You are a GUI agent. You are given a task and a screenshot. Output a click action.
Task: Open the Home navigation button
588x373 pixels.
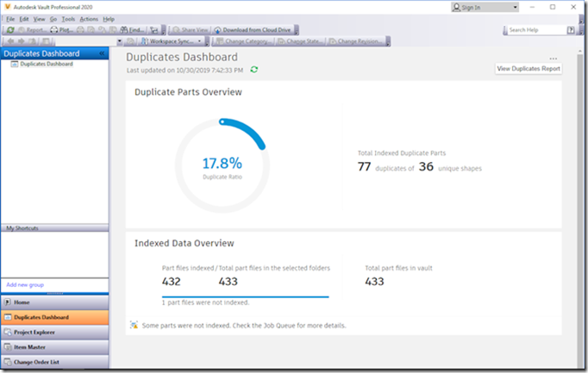55,302
